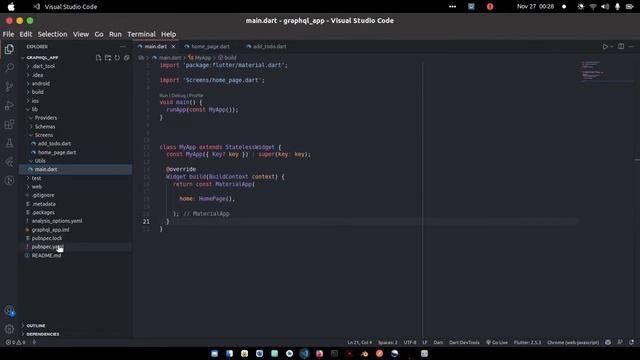Change indentation via Spaces: 2
Screen dimensions: 640x360
pyautogui.click(x=388, y=342)
